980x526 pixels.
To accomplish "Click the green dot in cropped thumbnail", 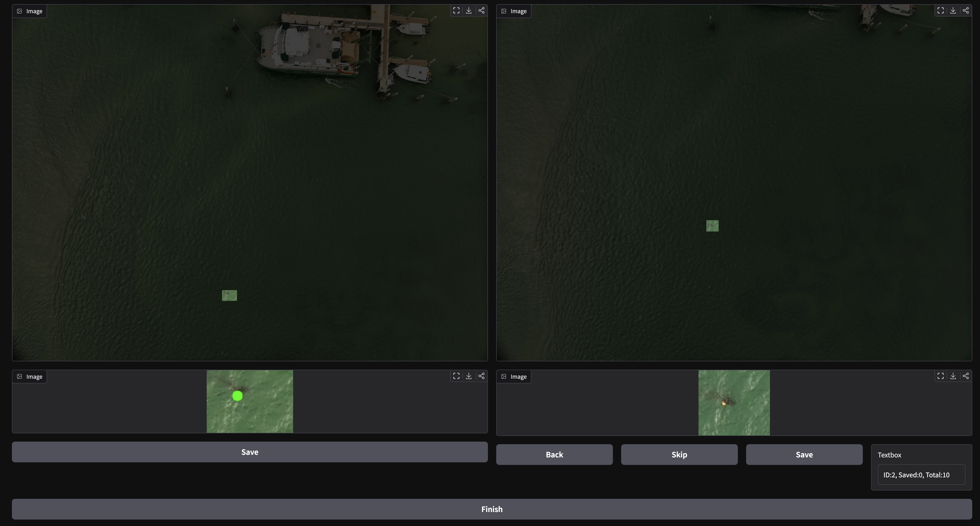I will pyautogui.click(x=237, y=396).
